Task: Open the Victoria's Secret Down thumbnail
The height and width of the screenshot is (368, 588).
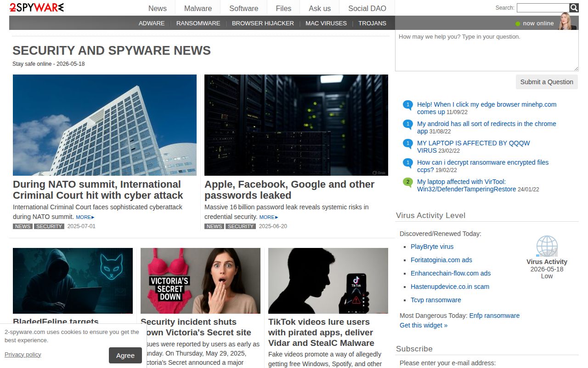Action: click(x=200, y=281)
